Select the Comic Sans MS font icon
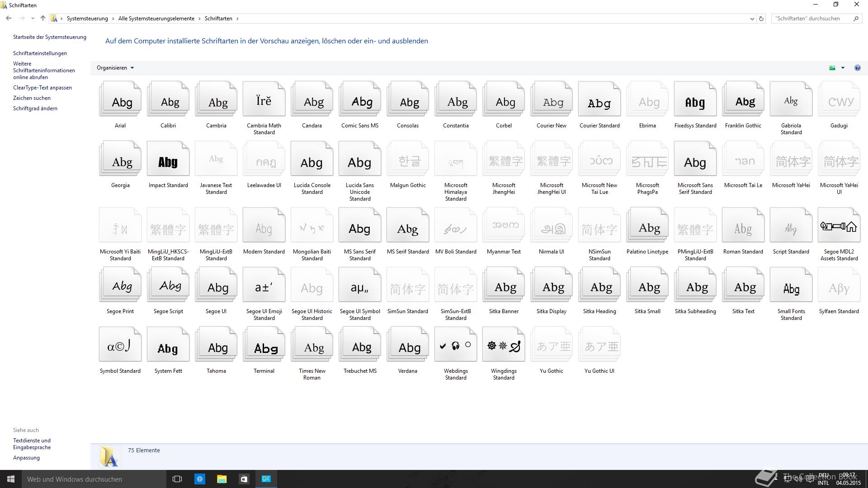Image resolution: width=868 pixels, height=488 pixels. click(x=360, y=99)
